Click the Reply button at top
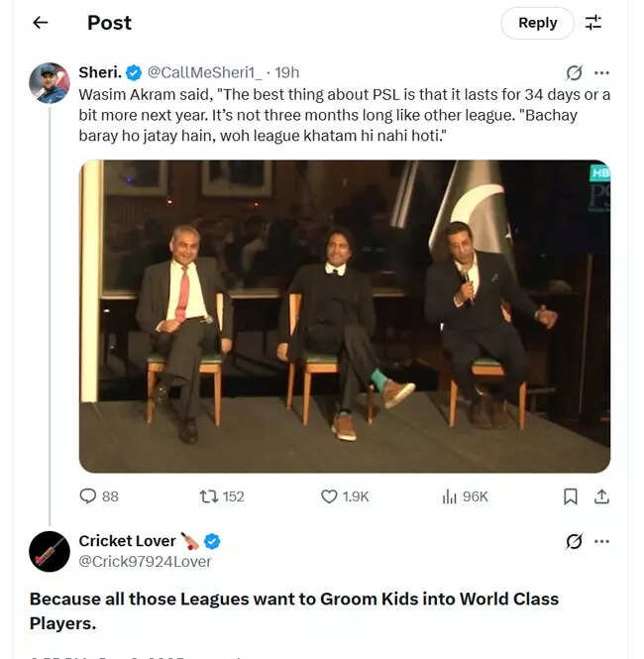Viewport: 644px width, 659px height. (x=537, y=23)
